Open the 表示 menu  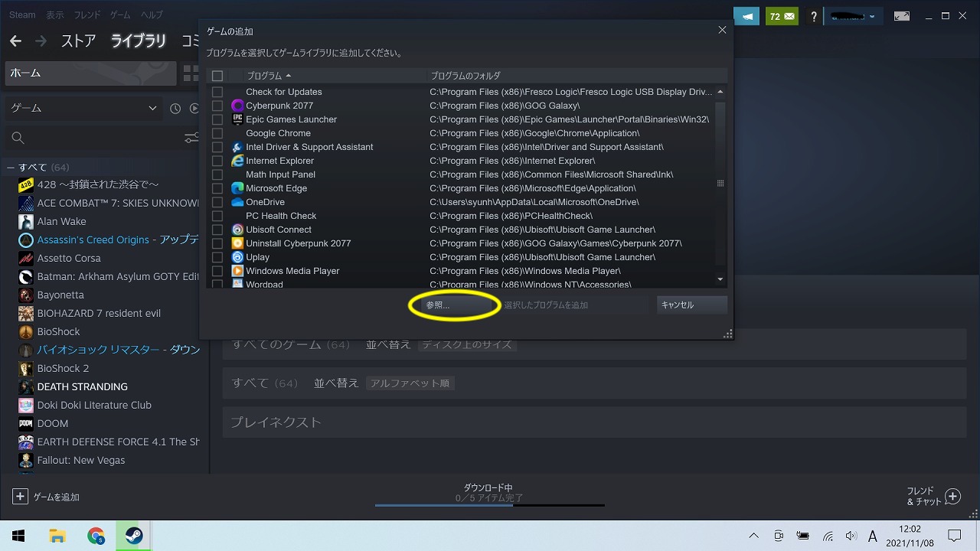coord(54,15)
